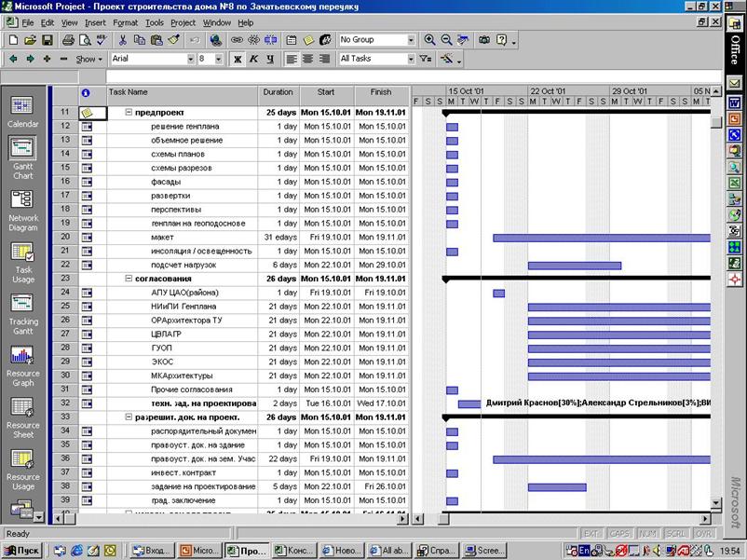
Task: Open the Task Information icon
Action: click(292, 40)
